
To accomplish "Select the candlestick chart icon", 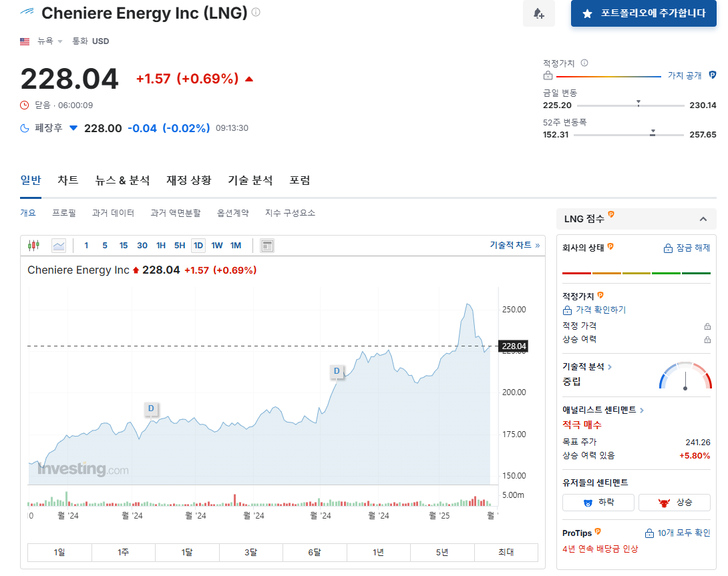I will coord(32,245).
